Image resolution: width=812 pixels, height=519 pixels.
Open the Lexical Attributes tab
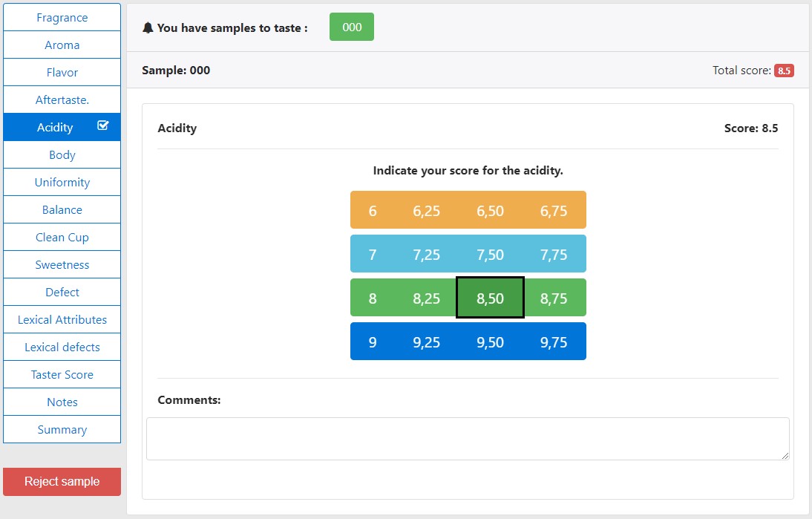click(x=62, y=319)
